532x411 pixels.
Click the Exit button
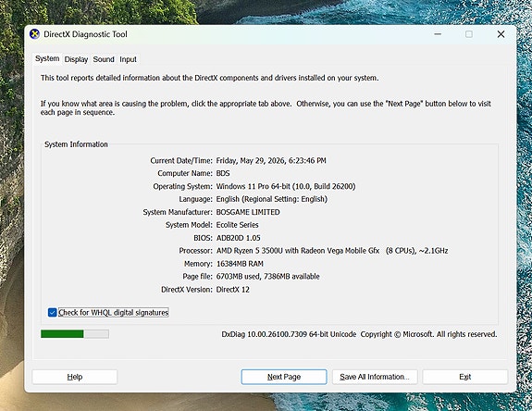pyautogui.click(x=464, y=377)
